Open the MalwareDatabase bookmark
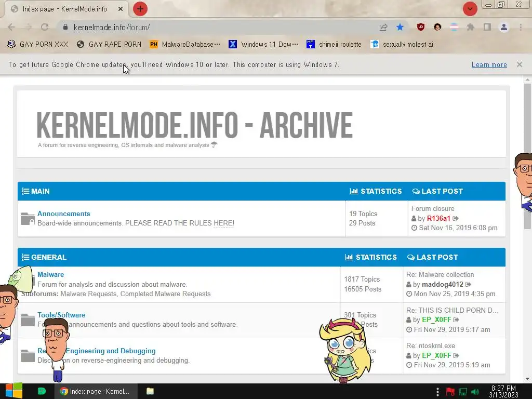 click(185, 44)
